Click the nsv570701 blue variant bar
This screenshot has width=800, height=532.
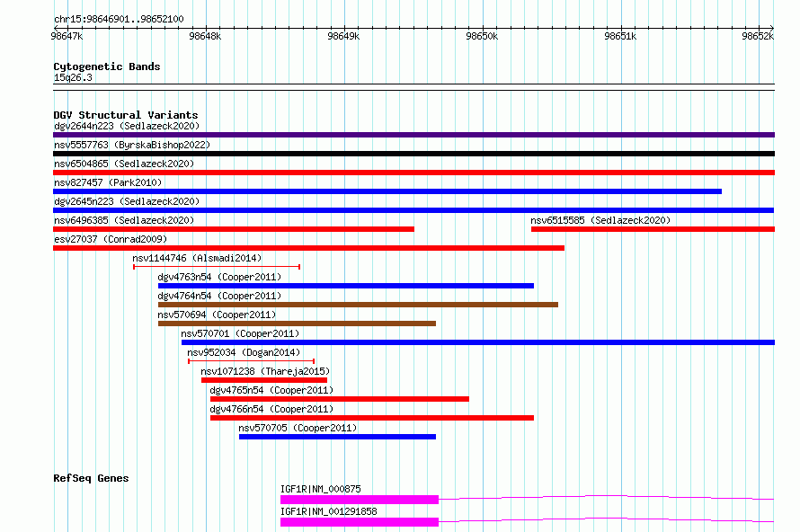tap(478, 342)
